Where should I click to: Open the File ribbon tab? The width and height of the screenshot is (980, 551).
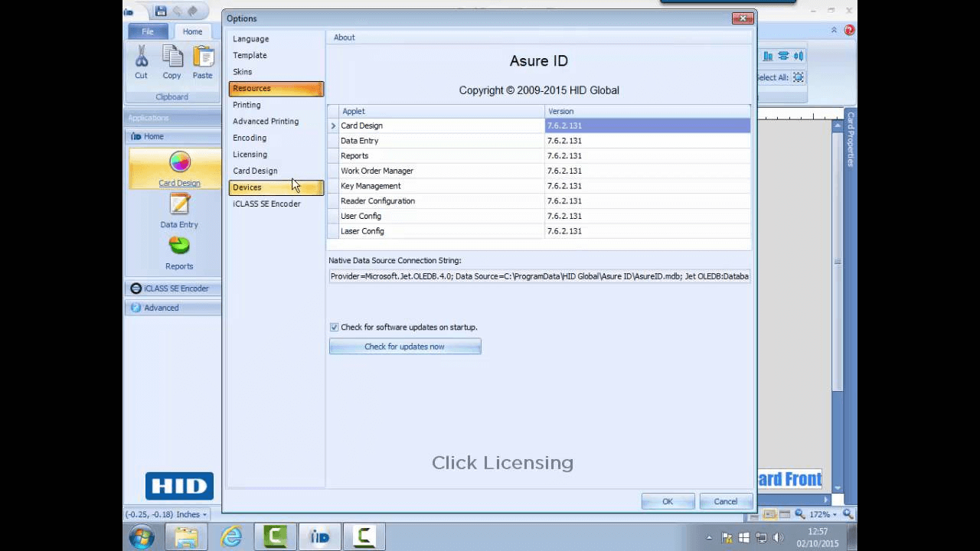point(148,31)
